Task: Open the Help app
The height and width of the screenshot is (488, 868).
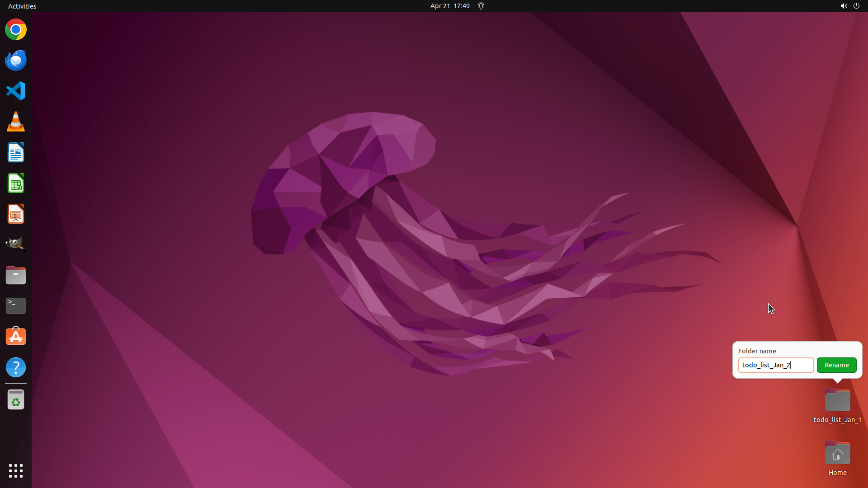Action: [16, 367]
